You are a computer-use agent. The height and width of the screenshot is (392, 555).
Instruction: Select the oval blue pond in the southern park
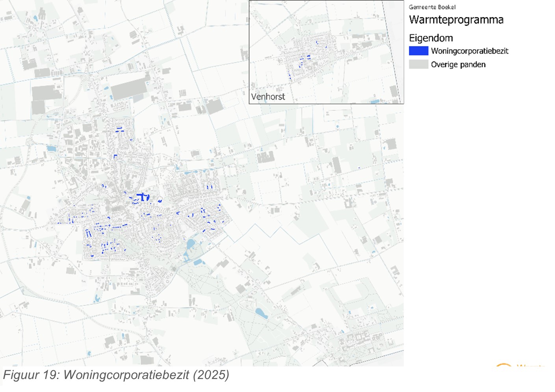click(x=262, y=314)
